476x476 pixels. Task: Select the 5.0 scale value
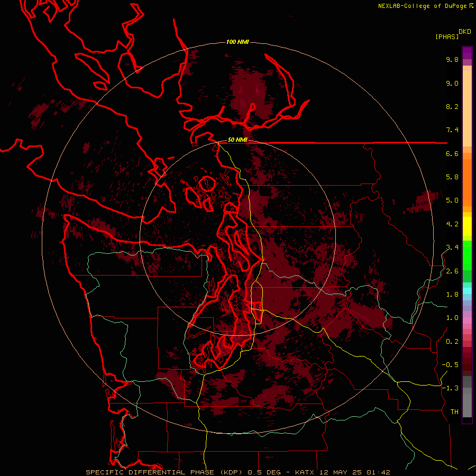click(x=452, y=200)
